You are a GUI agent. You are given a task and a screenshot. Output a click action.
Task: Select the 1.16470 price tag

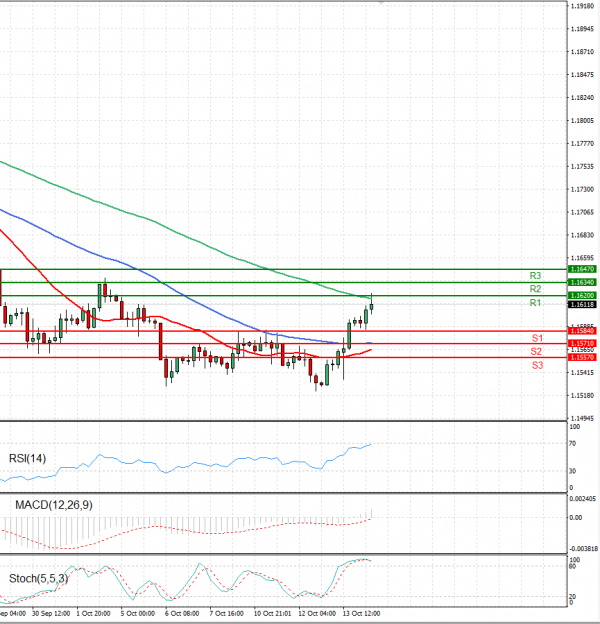tap(582, 269)
